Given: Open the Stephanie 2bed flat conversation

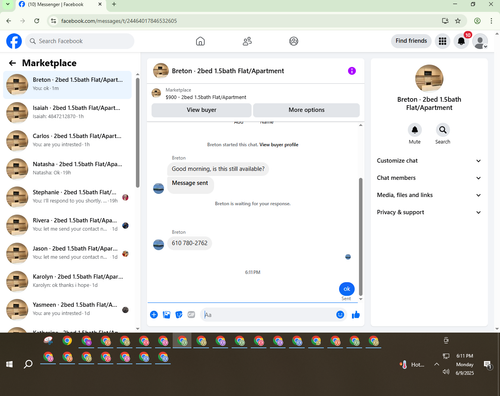Looking at the screenshot, I should tap(67, 197).
